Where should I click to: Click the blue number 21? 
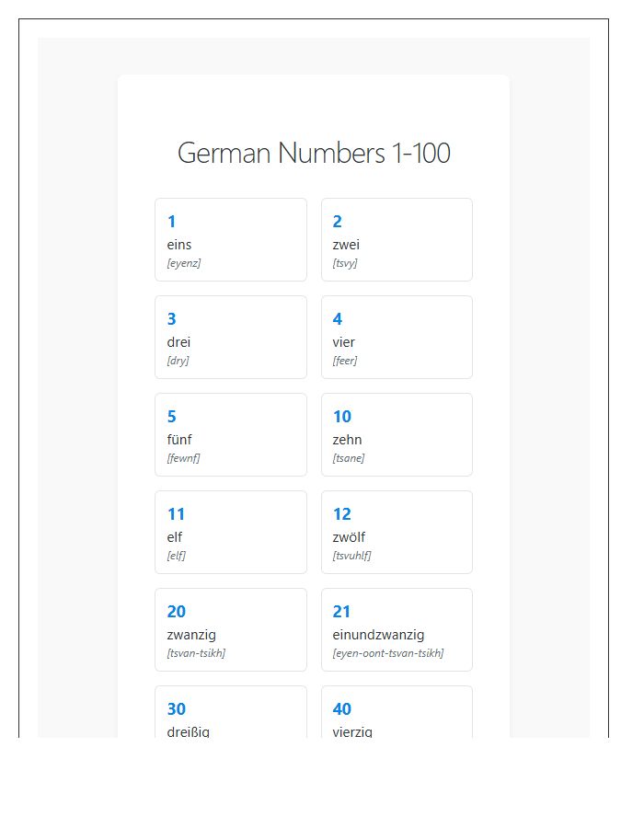[x=341, y=612]
